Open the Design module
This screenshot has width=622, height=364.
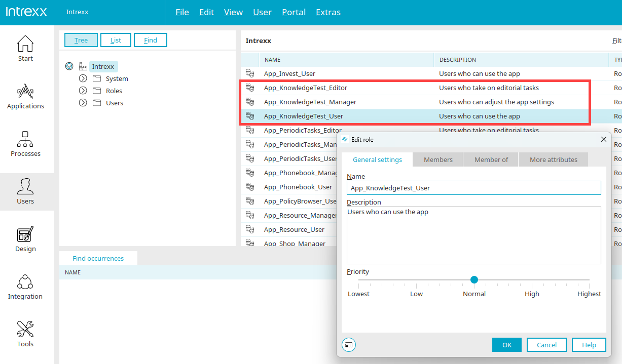pyautogui.click(x=25, y=239)
